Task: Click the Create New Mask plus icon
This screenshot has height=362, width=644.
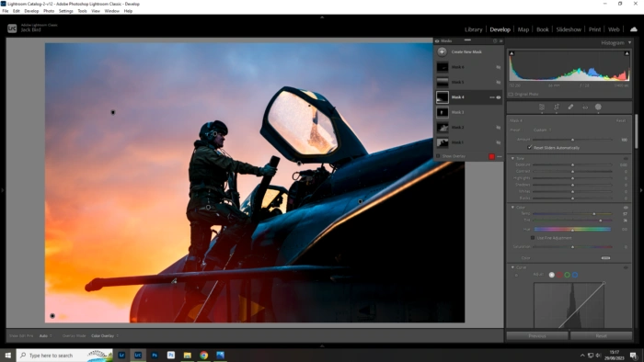Action: pos(442,51)
